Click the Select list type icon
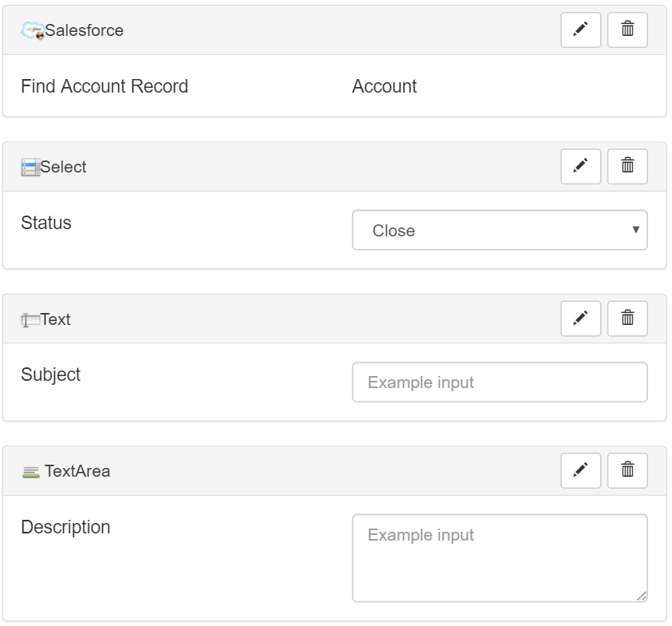 tap(30, 168)
